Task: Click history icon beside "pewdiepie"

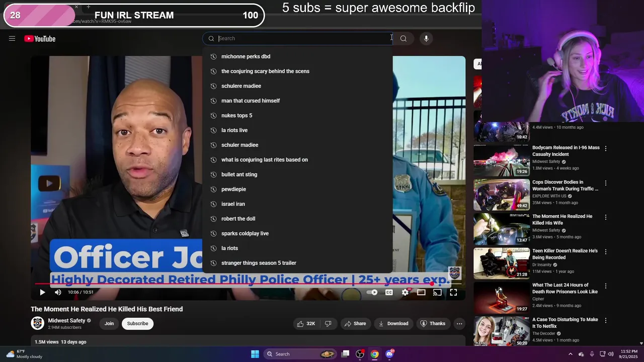Action: pyautogui.click(x=213, y=189)
